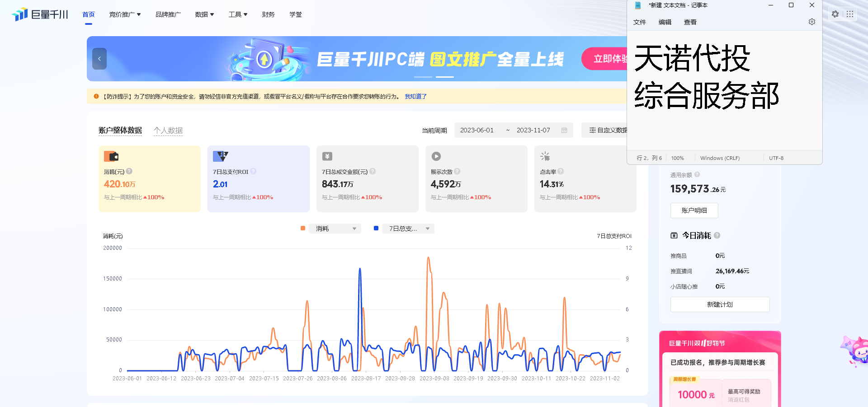Open the 竞价推广 dropdown menu
Viewport: 868px width, 407px height.
(x=125, y=14)
